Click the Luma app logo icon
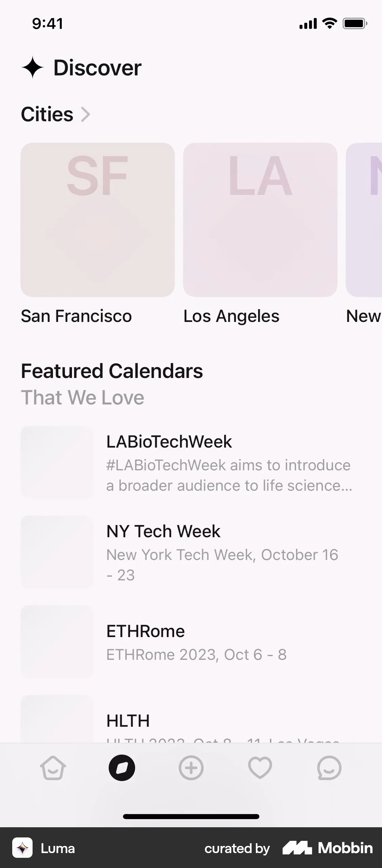The height and width of the screenshot is (868, 382). pyautogui.click(x=22, y=848)
